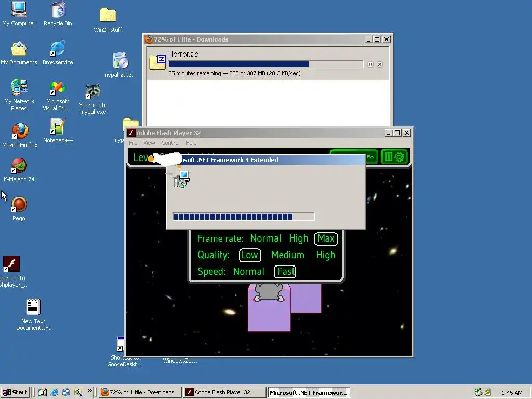The image size is (532, 399).
Task: Set quality to High
Action: (x=326, y=255)
